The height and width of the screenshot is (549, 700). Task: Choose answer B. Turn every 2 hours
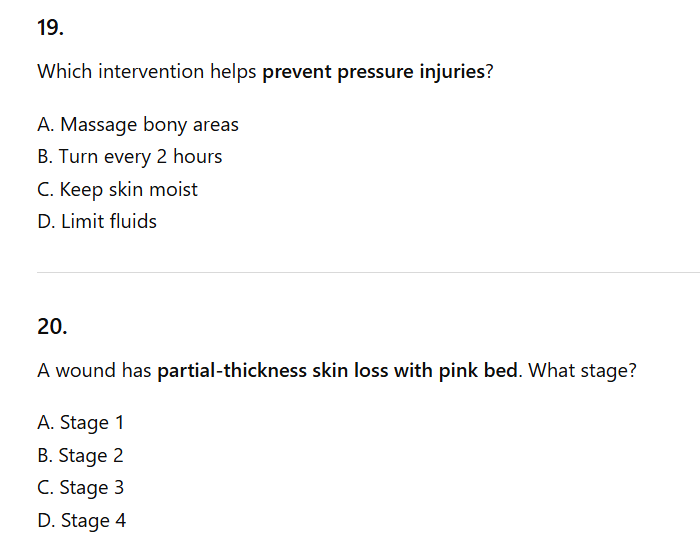click(130, 157)
